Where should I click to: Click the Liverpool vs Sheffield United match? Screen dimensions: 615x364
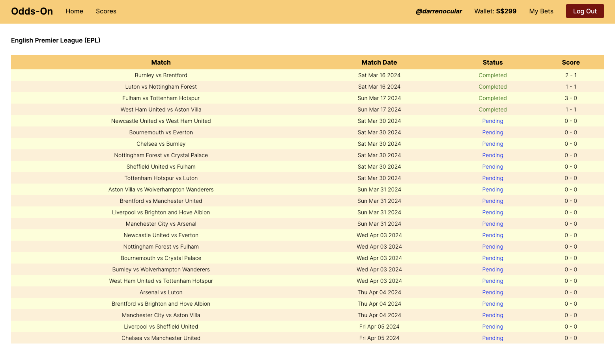pos(161,327)
